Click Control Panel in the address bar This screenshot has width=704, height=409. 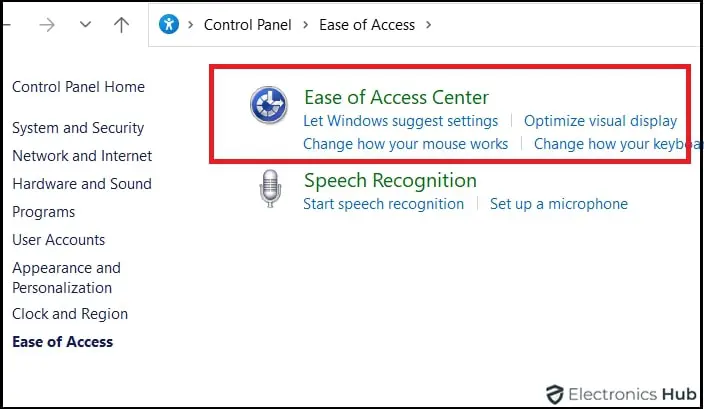[248, 25]
